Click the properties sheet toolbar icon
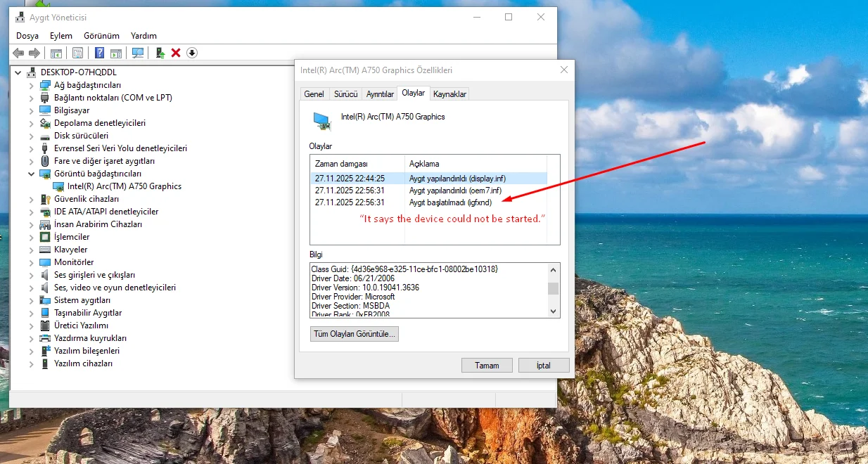Viewport: 868px width, 464px height. (77, 53)
